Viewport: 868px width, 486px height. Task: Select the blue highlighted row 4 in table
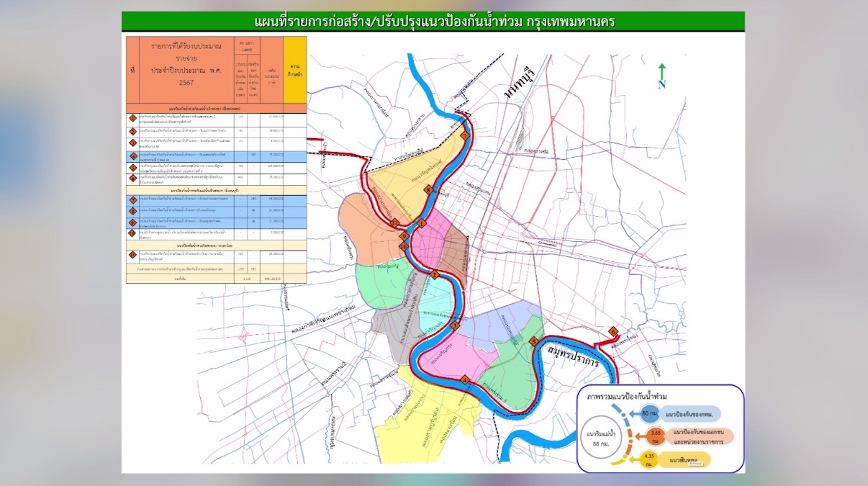coord(216,156)
